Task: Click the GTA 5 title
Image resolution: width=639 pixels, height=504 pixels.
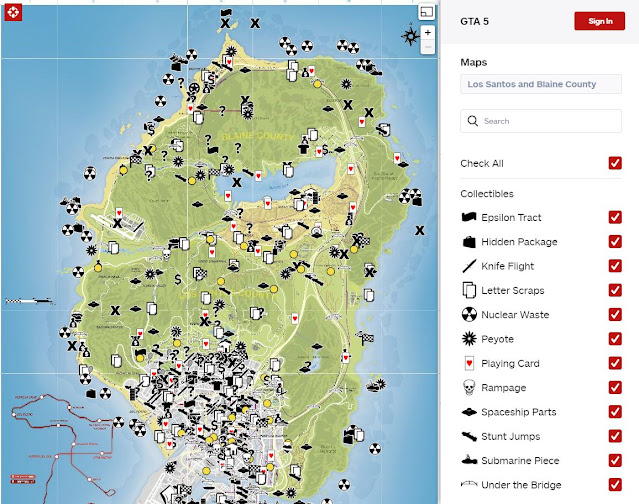Action: (x=474, y=22)
